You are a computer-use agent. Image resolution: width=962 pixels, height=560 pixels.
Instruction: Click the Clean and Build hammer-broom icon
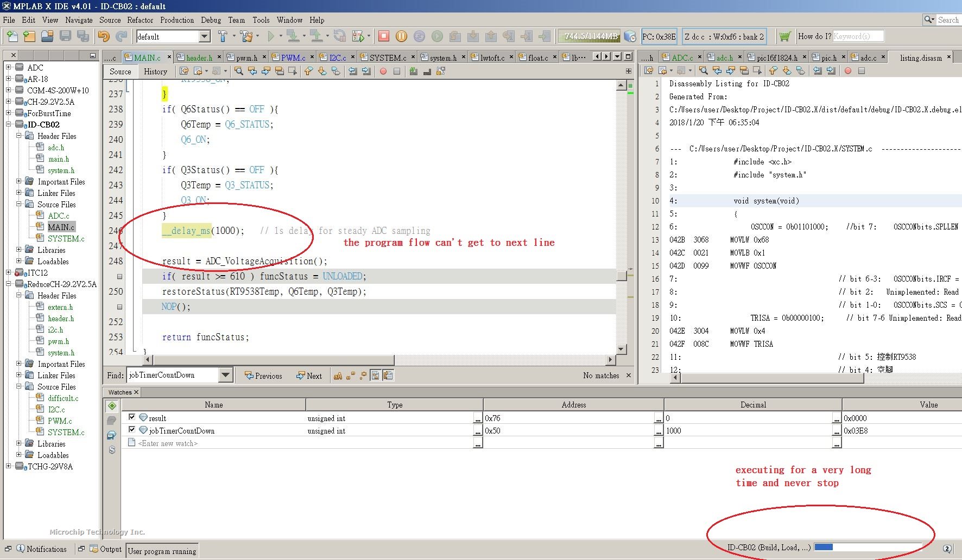(246, 36)
